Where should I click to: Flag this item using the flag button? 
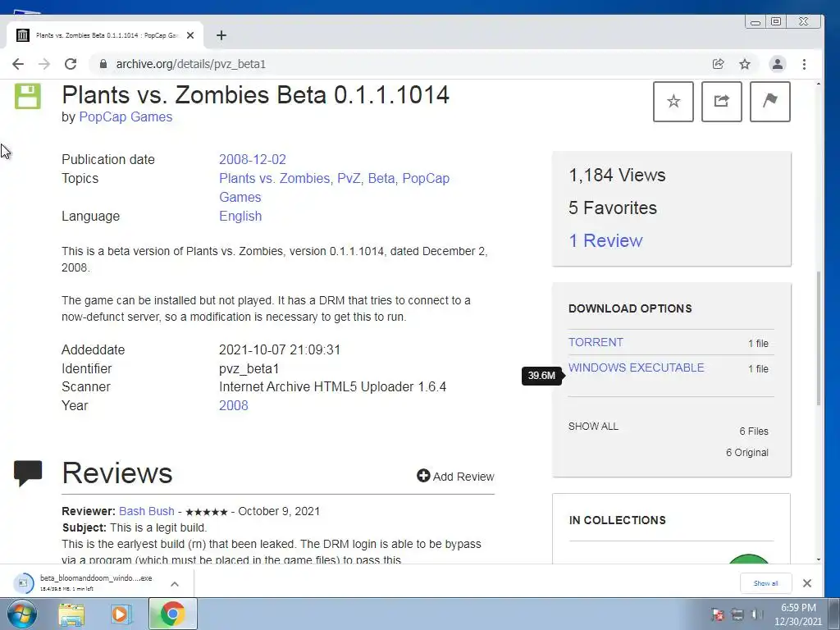[769, 101]
